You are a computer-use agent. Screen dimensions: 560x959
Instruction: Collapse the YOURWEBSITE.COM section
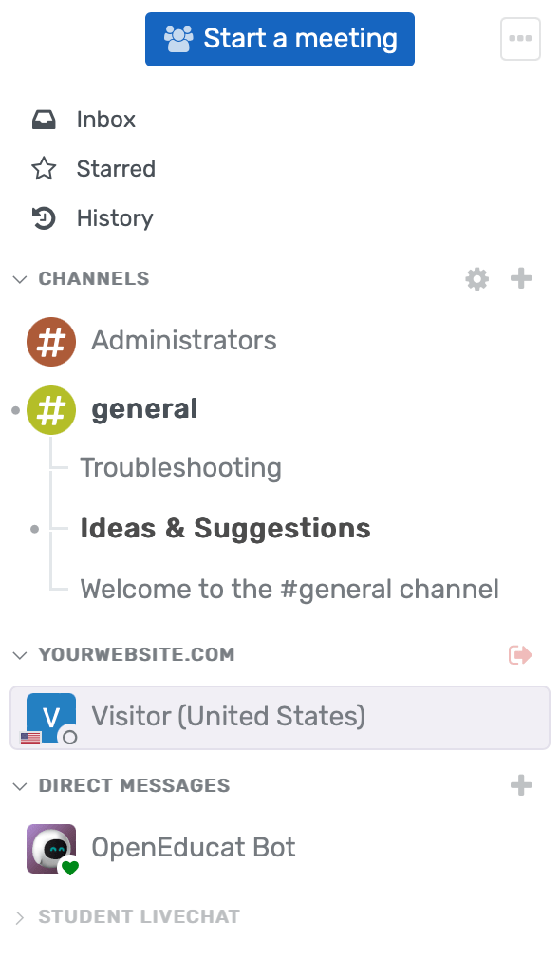coord(19,654)
